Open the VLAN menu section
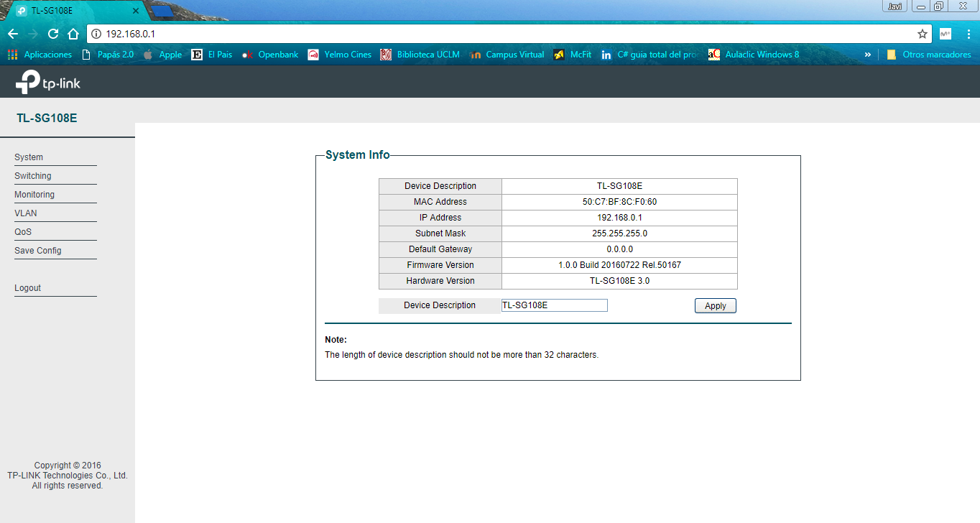The height and width of the screenshot is (523, 980). pos(26,213)
